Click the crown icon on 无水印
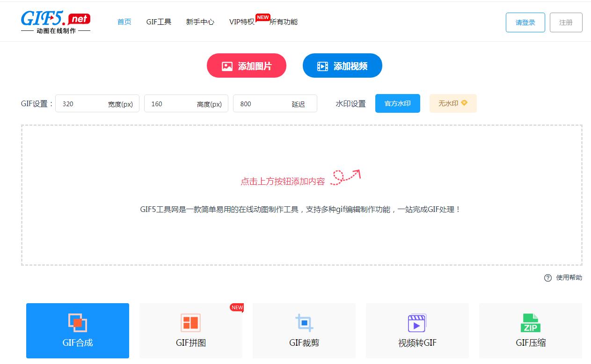The image size is (591, 364). (x=464, y=103)
